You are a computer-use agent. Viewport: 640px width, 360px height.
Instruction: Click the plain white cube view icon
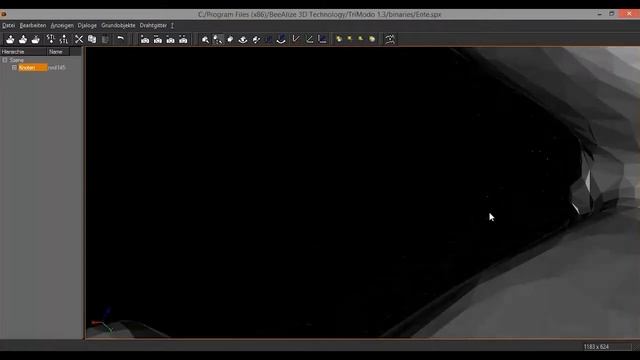(x=230, y=39)
